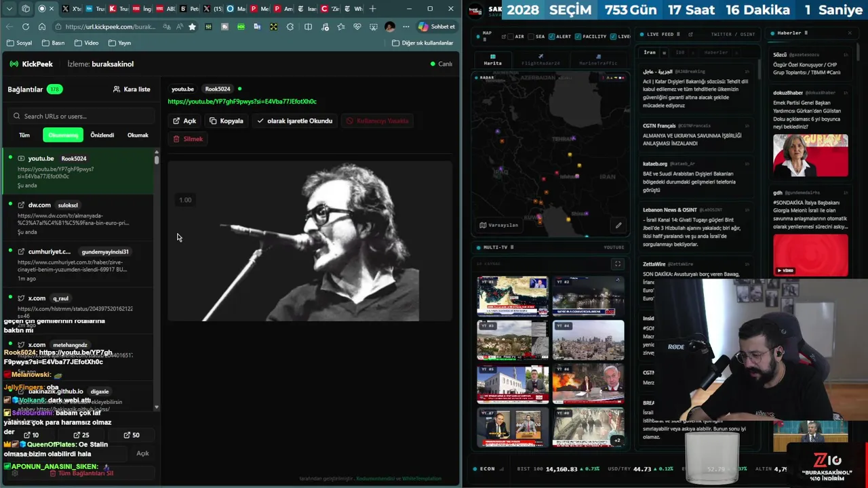Open browser settings three-dots menu

click(x=406, y=26)
